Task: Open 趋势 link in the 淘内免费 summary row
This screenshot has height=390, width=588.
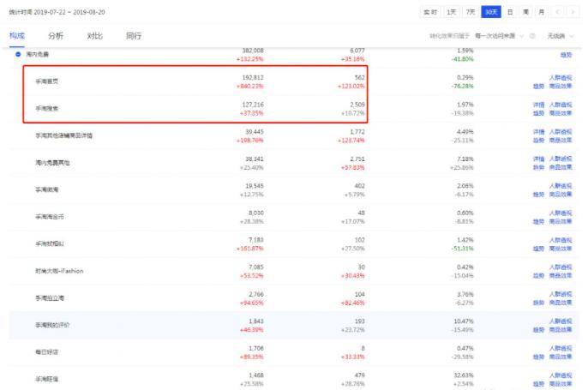Action: tap(567, 55)
